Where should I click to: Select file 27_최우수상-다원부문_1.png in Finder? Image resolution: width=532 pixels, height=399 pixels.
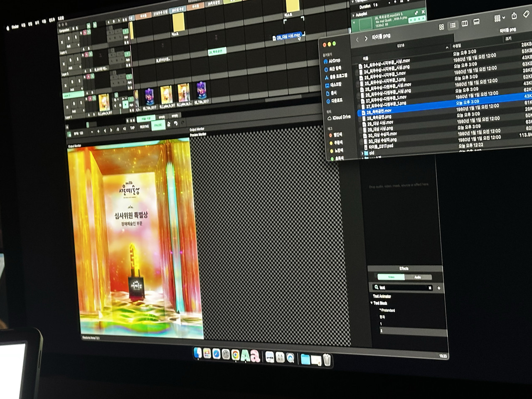click(386, 104)
